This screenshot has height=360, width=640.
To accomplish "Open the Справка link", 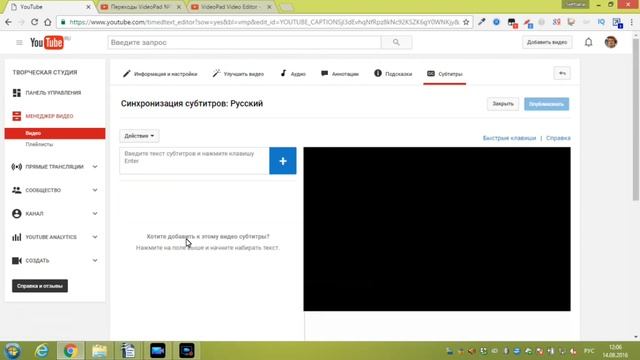I will point(558,138).
